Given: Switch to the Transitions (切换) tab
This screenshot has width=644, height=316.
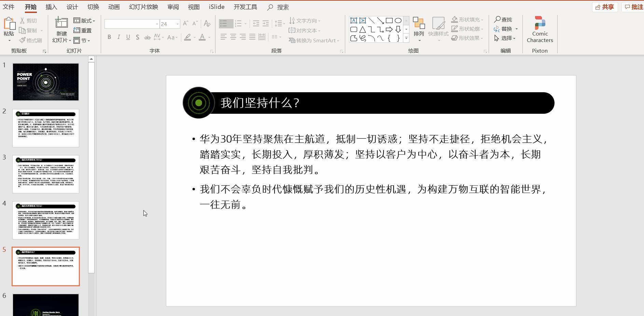Looking at the screenshot, I should point(93,7).
